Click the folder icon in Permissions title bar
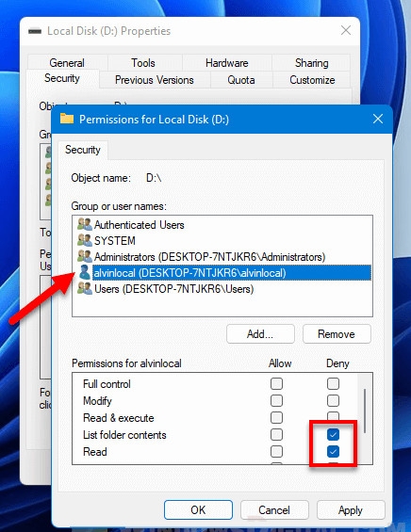 point(67,119)
